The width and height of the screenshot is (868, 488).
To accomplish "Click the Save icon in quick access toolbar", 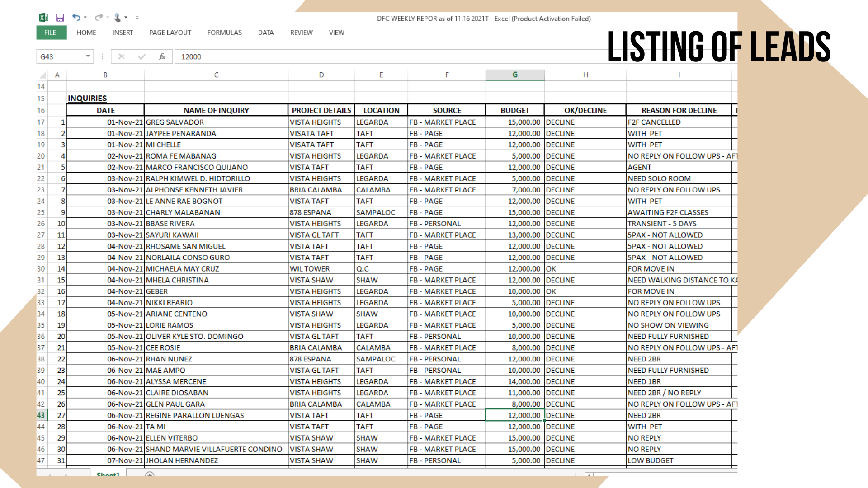I will (60, 18).
